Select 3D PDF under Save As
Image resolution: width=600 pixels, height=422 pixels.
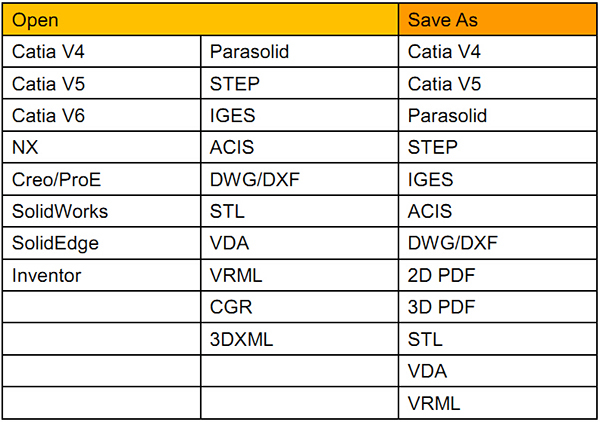click(497, 307)
